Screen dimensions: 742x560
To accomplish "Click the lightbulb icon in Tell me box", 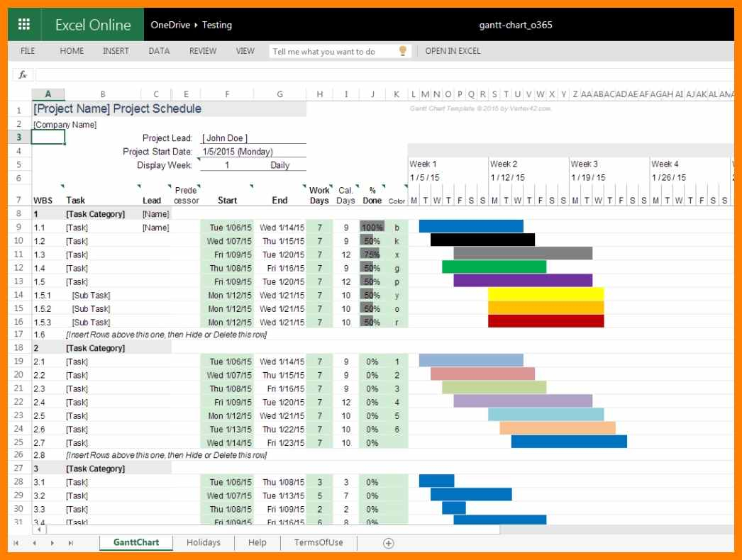I will coord(403,50).
